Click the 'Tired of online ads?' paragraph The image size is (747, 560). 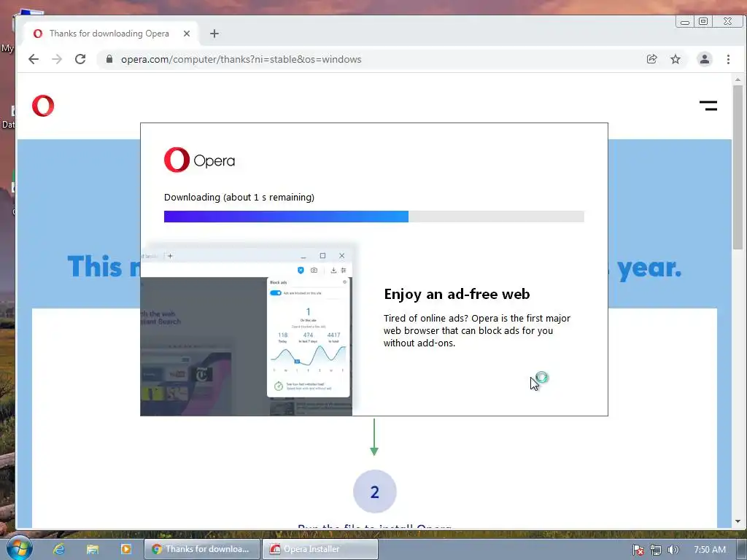click(x=477, y=330)
